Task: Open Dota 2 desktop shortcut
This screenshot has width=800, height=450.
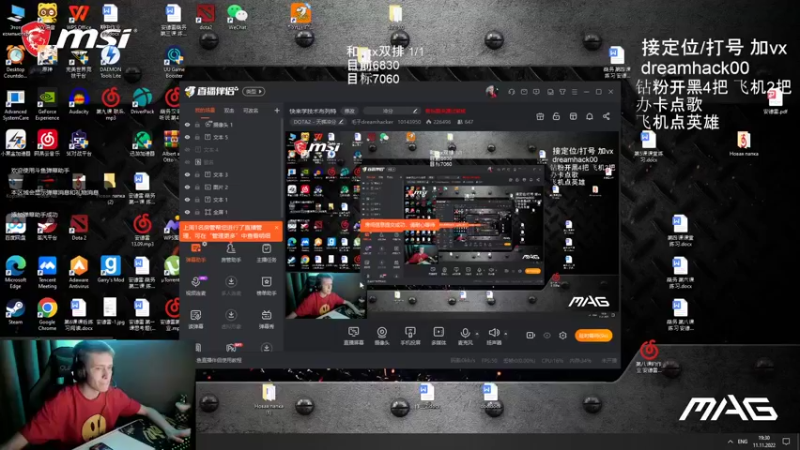Action: point(79,227)
